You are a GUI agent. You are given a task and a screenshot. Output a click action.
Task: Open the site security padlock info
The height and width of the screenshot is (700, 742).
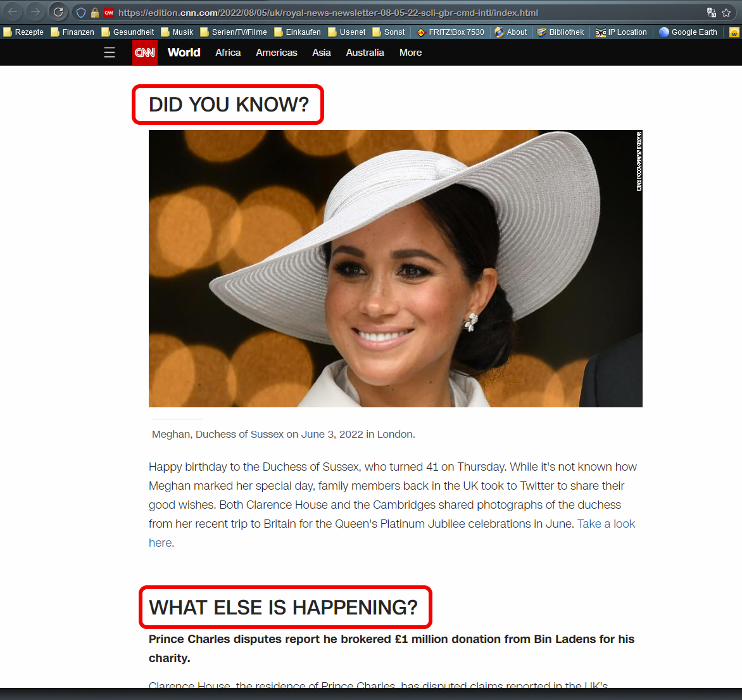pos(94,13)
